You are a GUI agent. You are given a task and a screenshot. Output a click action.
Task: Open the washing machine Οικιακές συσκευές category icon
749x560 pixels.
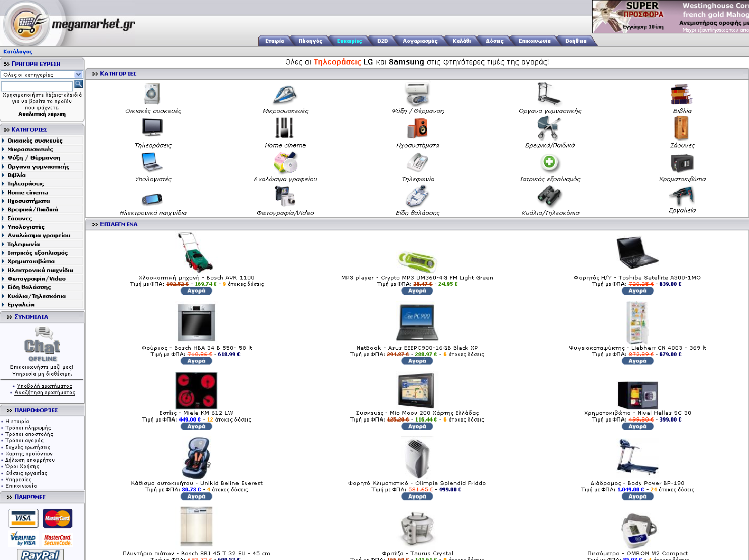[x=153, y=94]
